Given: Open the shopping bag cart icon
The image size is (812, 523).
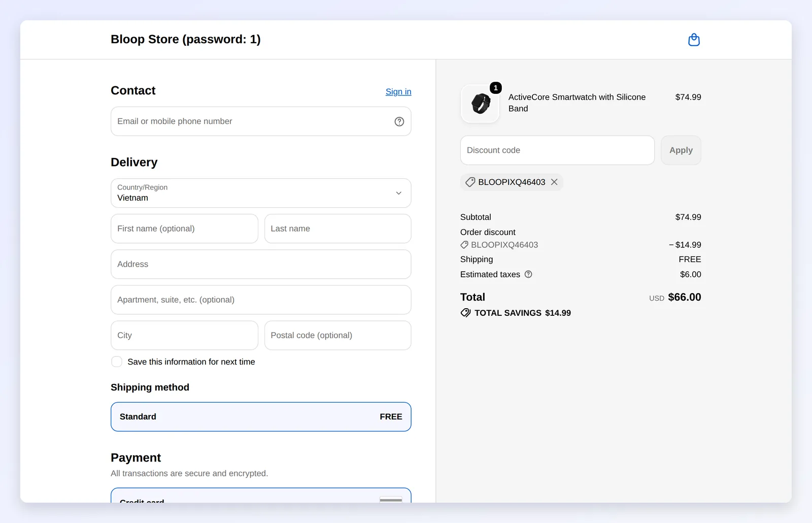Looking at the screenshot, I should (x=694, y=40).
